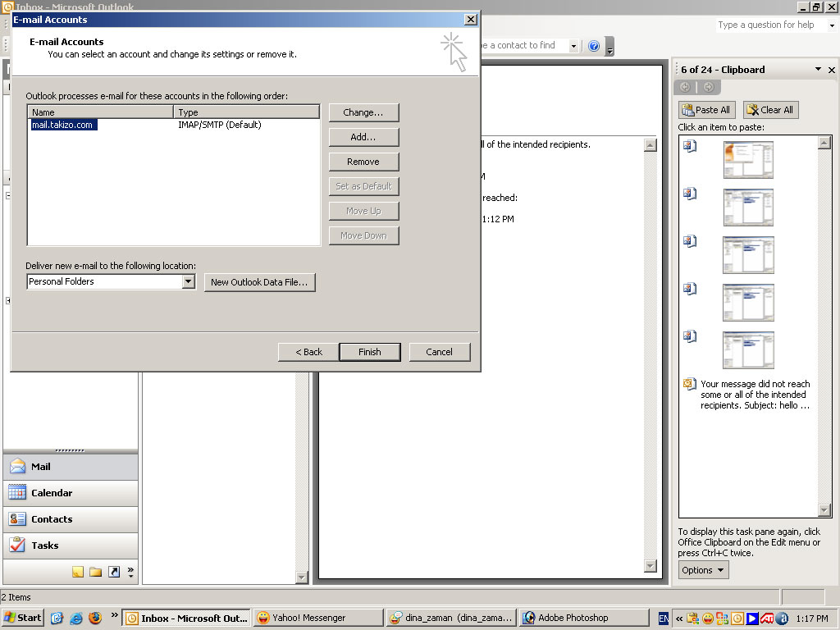Go back with the Clipboard pane Back arrow
Screen dimensions: 840x630
(x=685, y=87)
